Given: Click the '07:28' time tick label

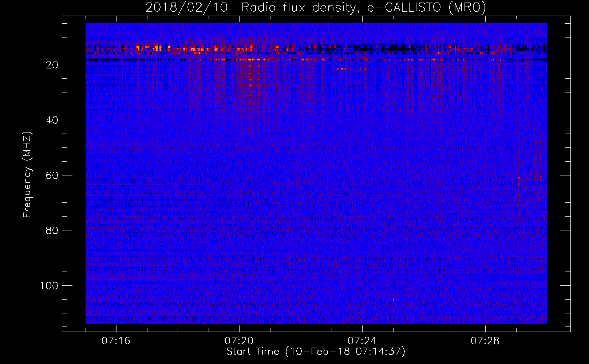Looking at the screenshot, I should click(x=485, y=341).
